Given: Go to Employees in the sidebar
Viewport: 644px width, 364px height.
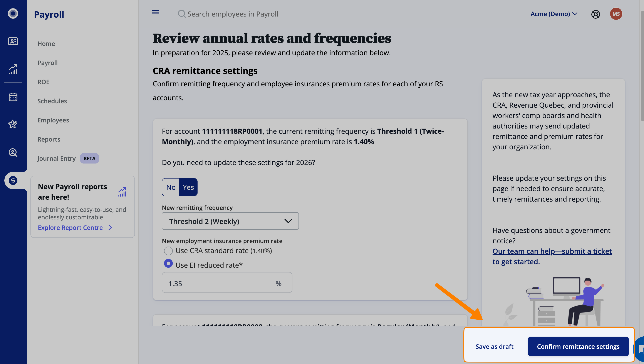Looking at the screenshot, I should pyautogui.click(x=53, y=120).
